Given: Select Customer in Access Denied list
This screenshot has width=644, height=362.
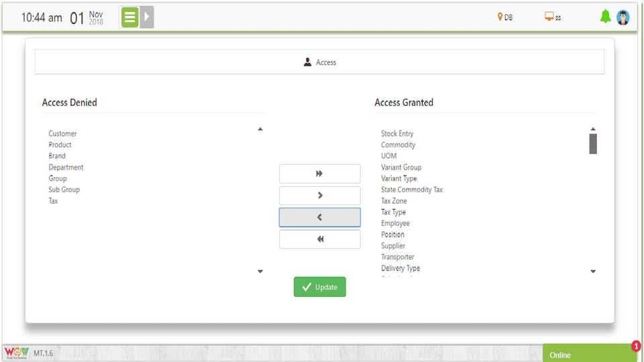Looking at the screenshot, I should (x=62, y=133).
